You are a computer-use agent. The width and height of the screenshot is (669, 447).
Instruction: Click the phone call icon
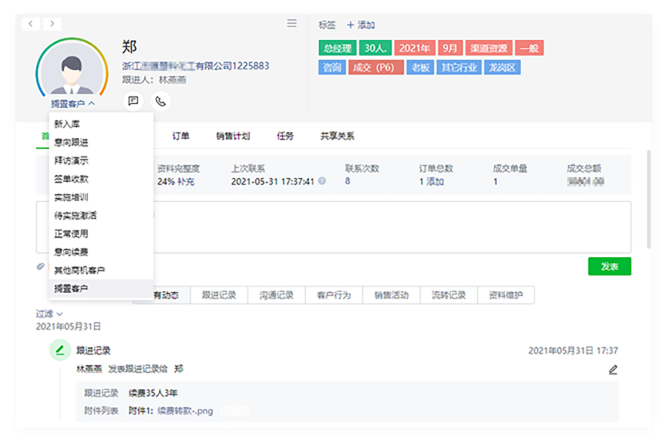(160, 101)
